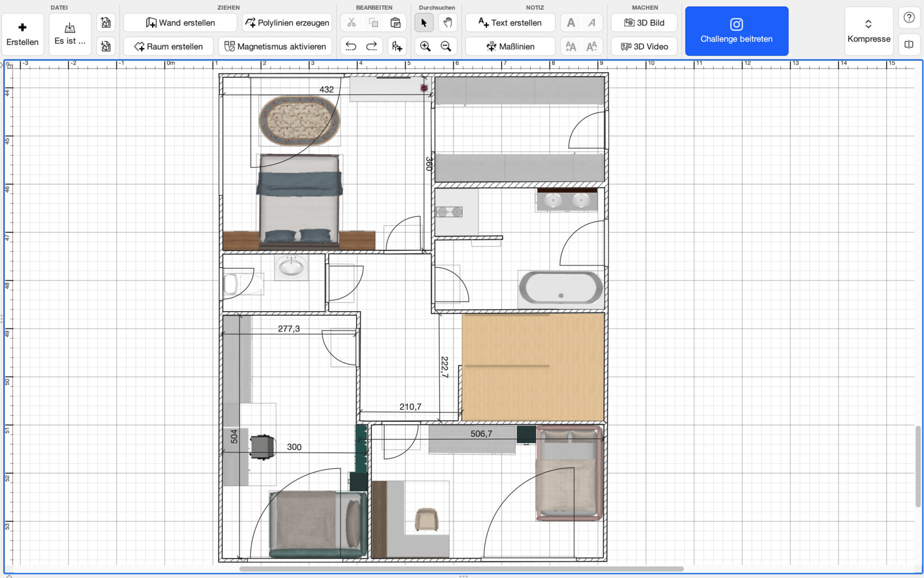Screen dimensions: 924x578
Task: Toggle Magnetismus aktivieren snapping
Action: pos(275,47)
